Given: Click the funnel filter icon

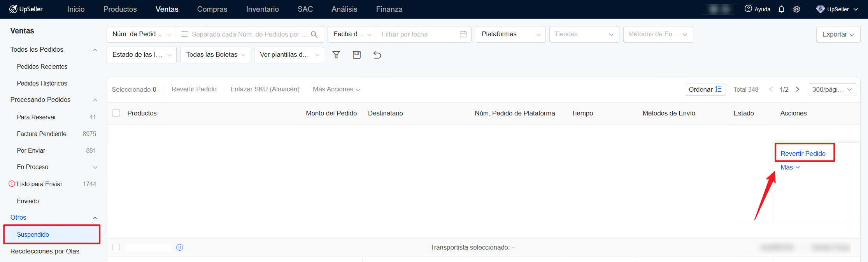Looking at the screenshot, I should [x=336, y=55].
